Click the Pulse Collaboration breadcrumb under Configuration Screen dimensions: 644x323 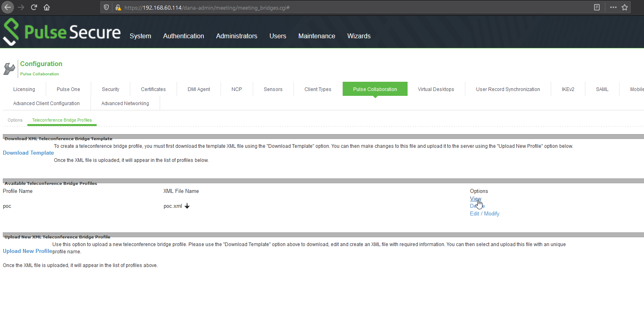(39, 74)
